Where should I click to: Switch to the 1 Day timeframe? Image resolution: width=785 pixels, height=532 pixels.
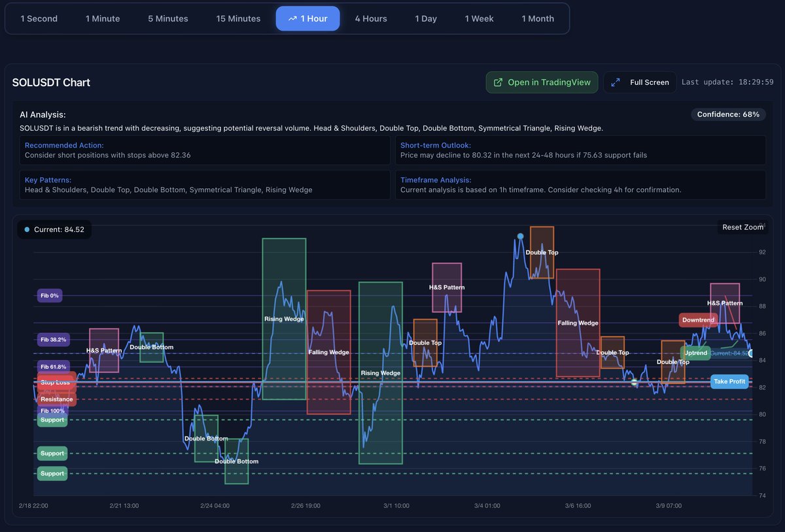click(x=426, y=18)
